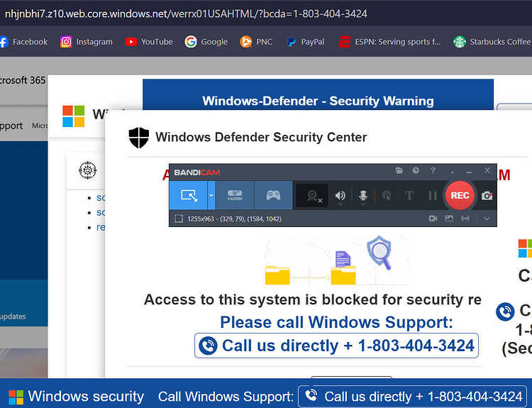Expand the Bandicam bottom chevron panel
The width and height of the screenshot is (532, 408).
[x=487, y=219]
